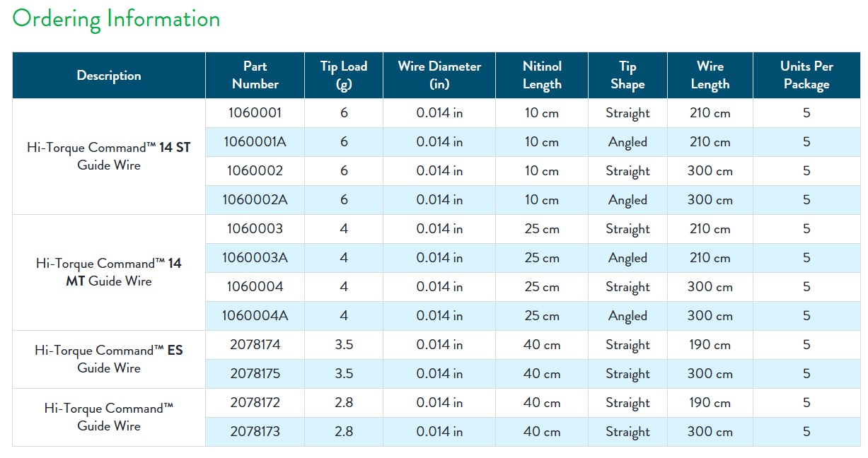This screenshot has width=868, height=458.
Task: Click part number 2078175
Action: (255, 374)
